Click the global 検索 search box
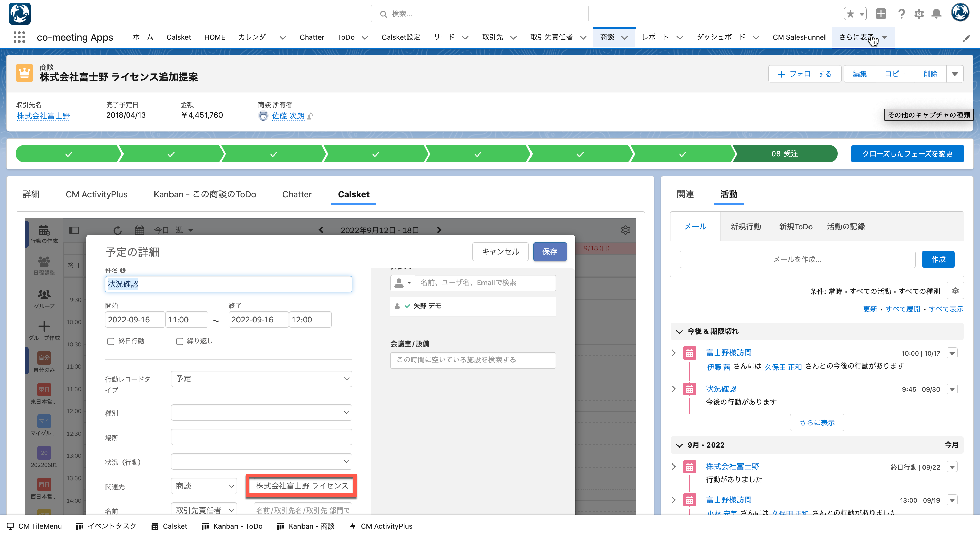This screenshot has width=980, height=537. [x=479, y=14]
